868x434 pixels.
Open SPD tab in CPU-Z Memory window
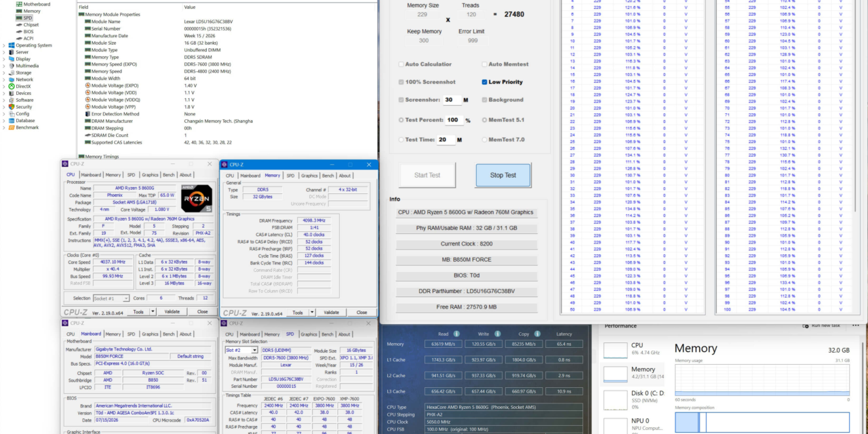tap(290, 176)
